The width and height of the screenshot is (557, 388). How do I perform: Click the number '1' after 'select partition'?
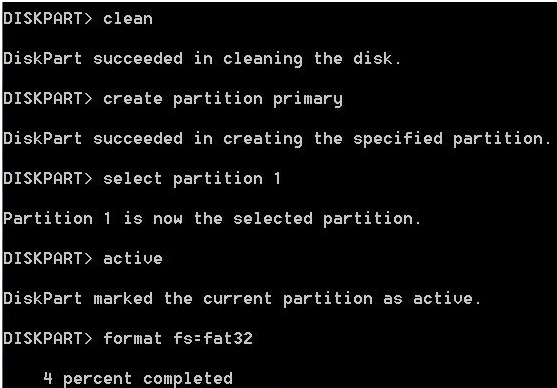277,178
